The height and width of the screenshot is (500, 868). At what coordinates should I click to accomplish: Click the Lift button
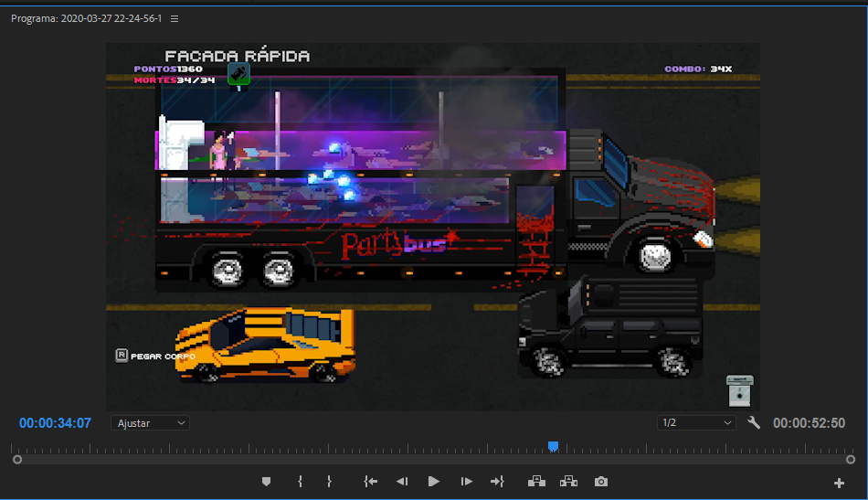pos(536,482)
